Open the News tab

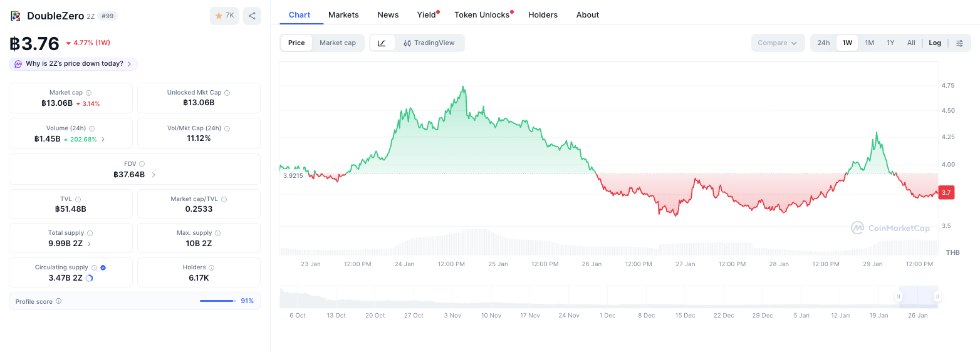(x=388, y=14)
